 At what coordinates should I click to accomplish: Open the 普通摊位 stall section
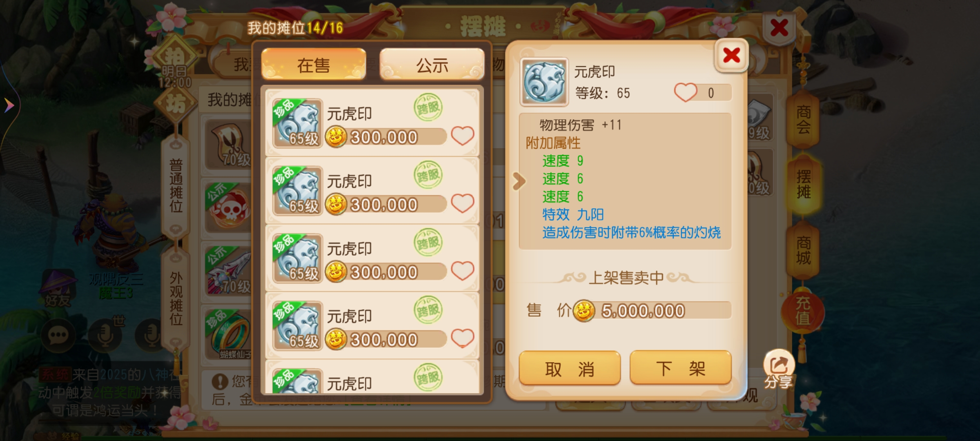[x=176, y=186]
